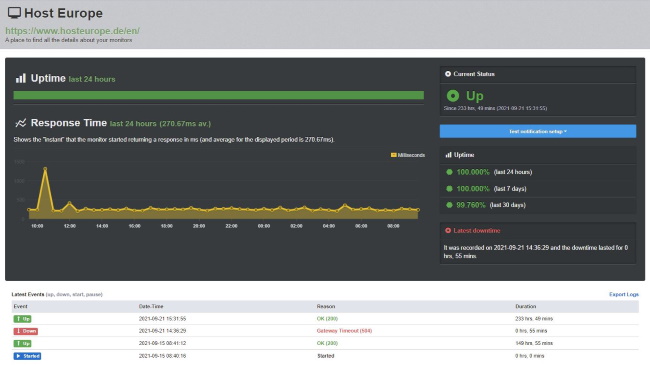Click the blue Started event badge
The height and width of the screenshot is (365, 650).
tap(27, 356)
